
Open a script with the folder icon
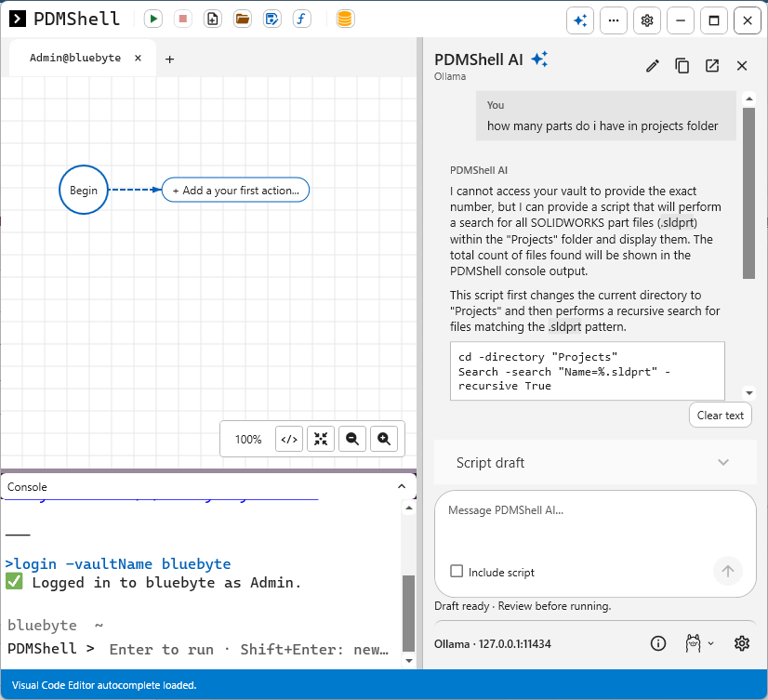tap(243, 20)
